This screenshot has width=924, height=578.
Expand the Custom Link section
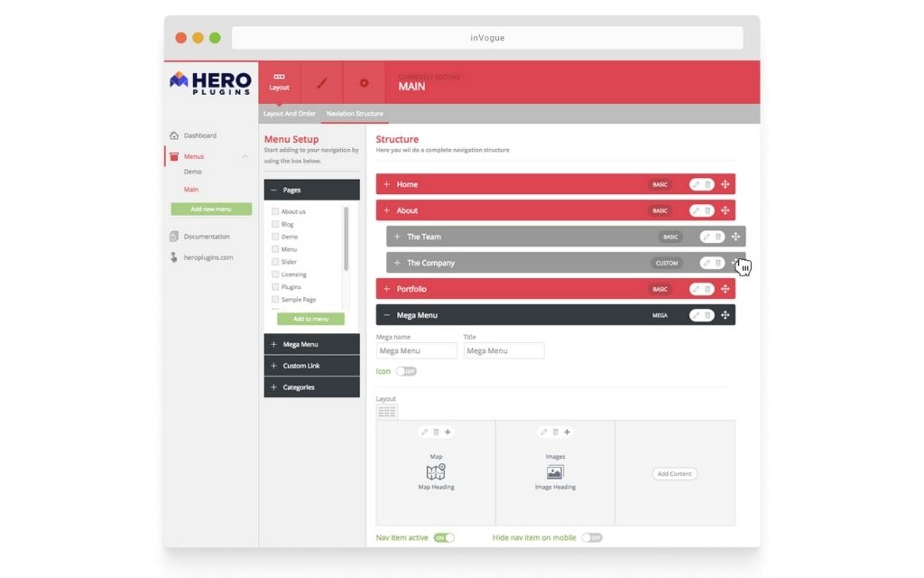(x=311, y=366)
